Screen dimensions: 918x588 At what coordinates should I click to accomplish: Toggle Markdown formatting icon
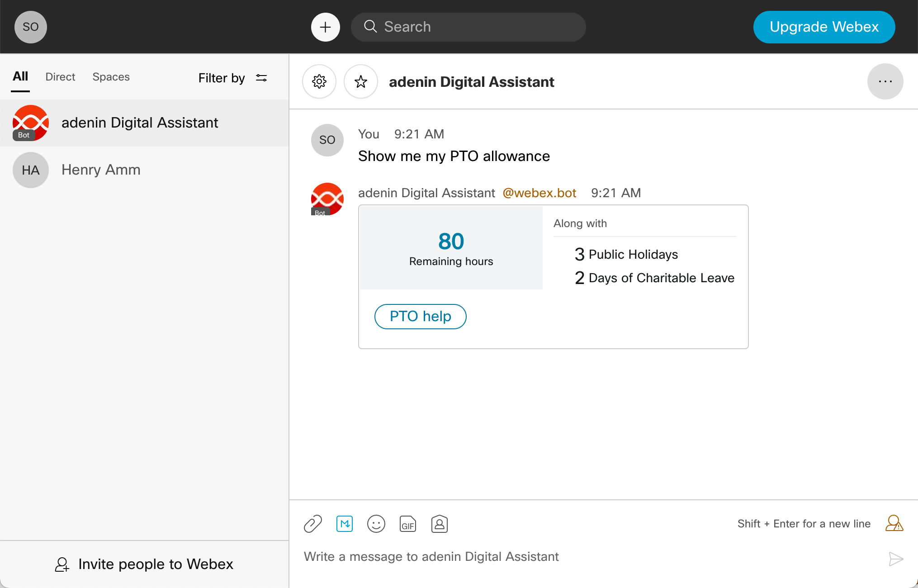[345, 524]
